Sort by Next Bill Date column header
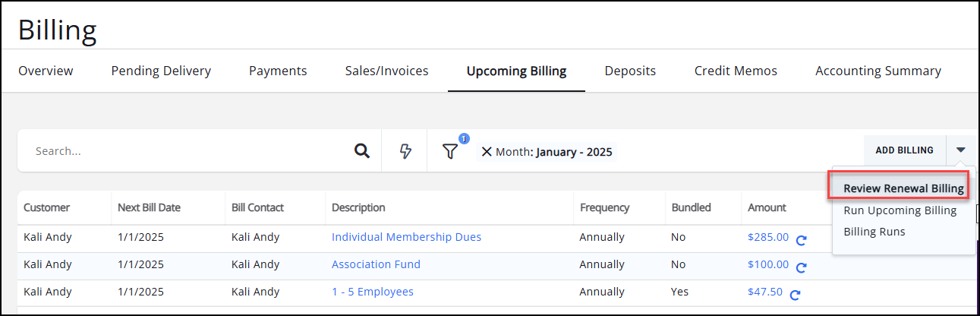 pos(149,207)
